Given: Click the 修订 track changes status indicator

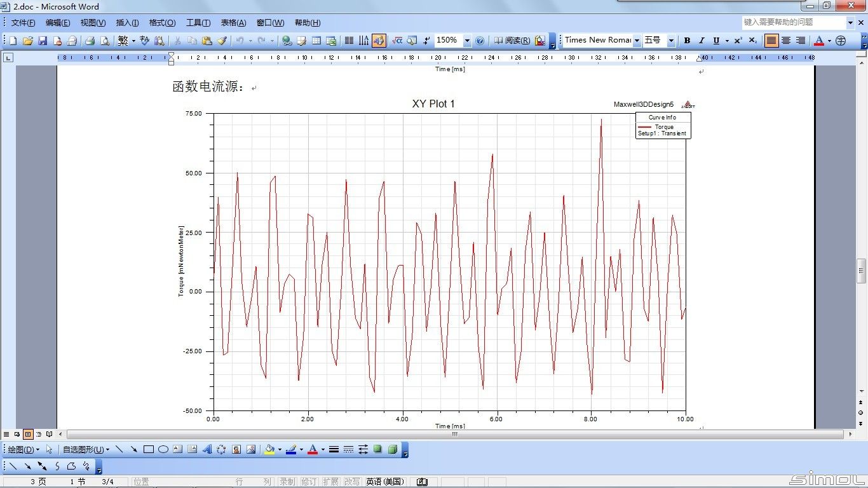Looking at the screenshot, I should pos(309,482).
